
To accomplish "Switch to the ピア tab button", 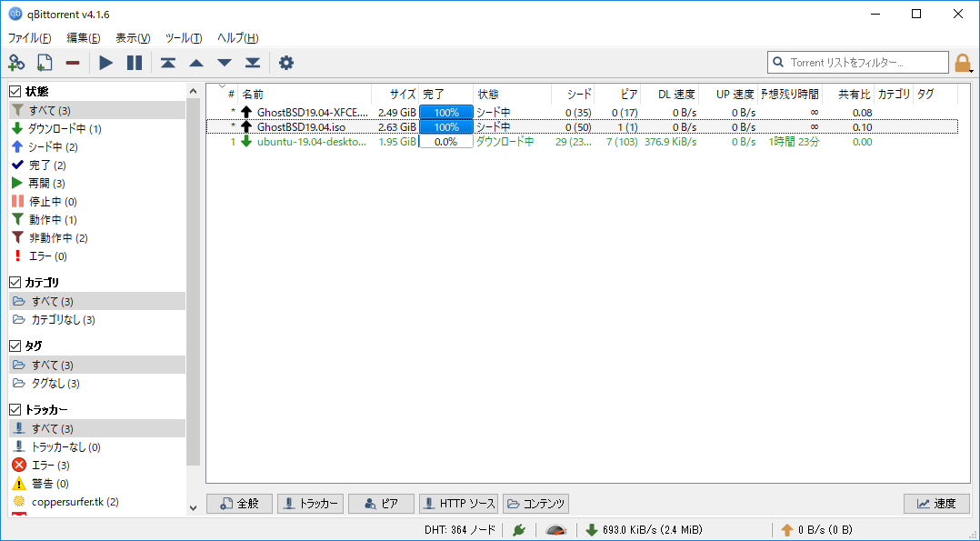I will [x=381, y=504].
